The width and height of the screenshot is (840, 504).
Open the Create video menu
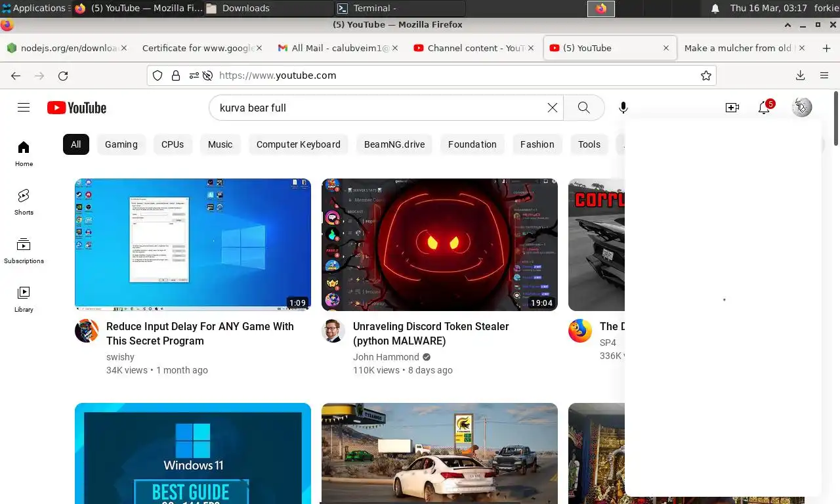(732, 108)
